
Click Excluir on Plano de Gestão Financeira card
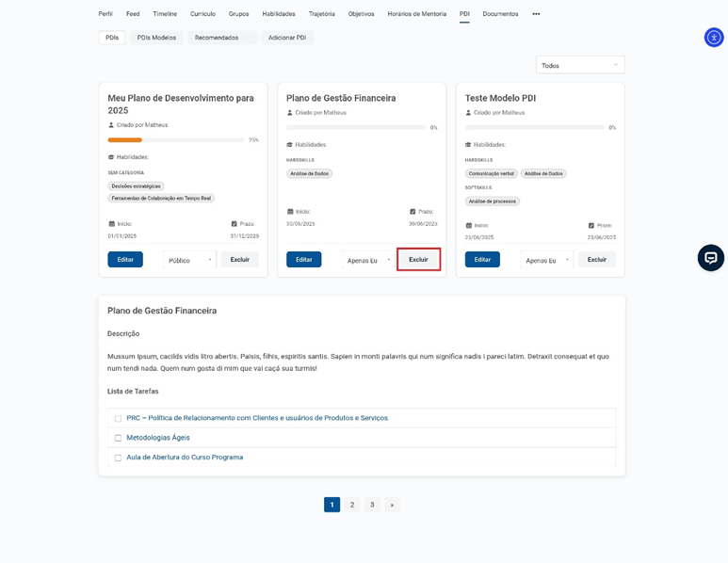click(x=418, y=260)
